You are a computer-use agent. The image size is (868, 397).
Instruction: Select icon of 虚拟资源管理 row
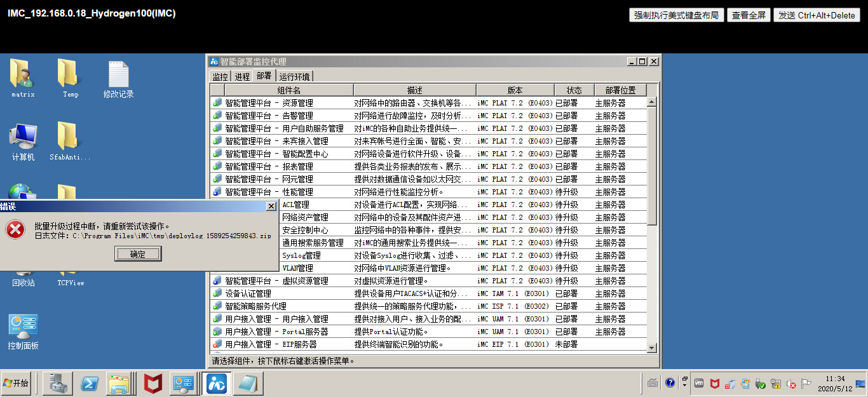coord(217,281)
